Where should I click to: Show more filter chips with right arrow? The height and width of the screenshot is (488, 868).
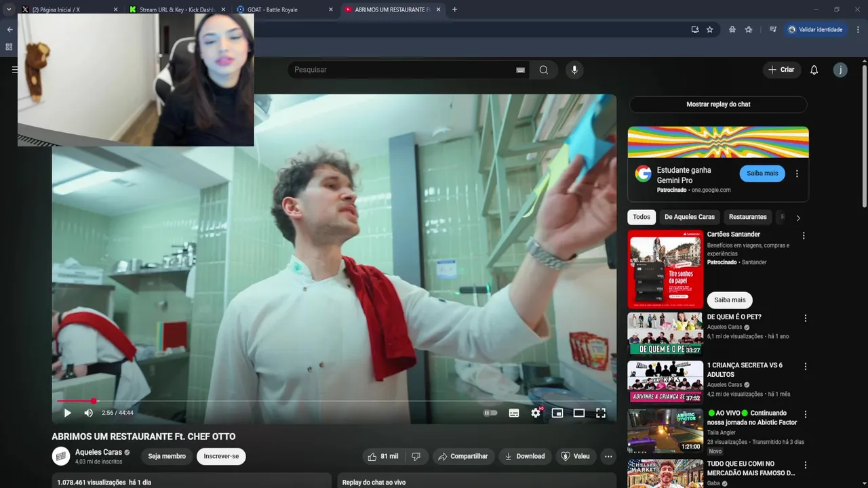[798, 218]
